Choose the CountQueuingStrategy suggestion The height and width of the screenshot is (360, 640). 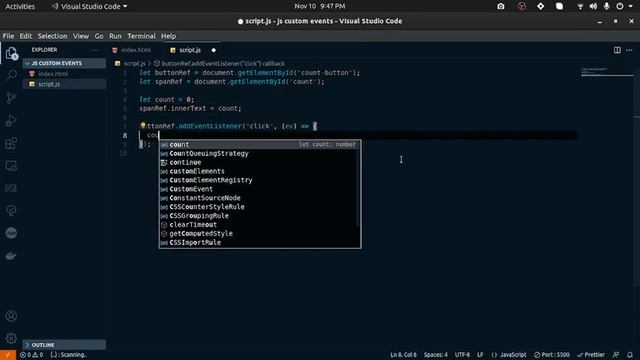coord(260,153)
